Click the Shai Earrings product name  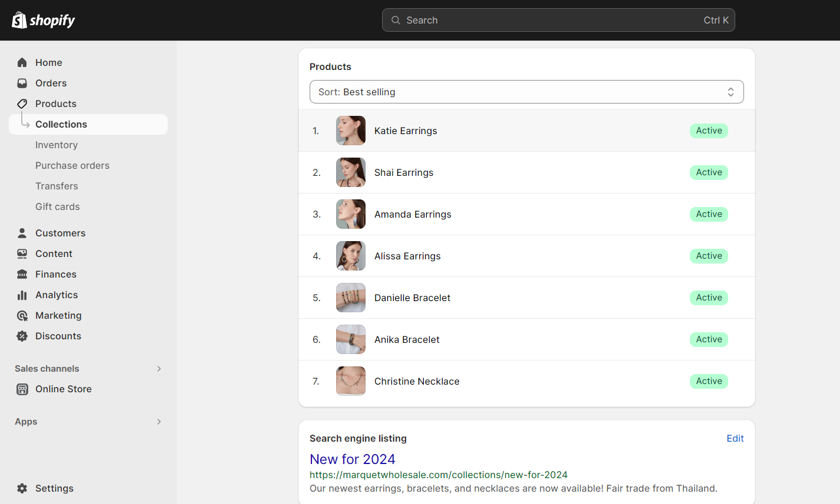coord(404,172)
